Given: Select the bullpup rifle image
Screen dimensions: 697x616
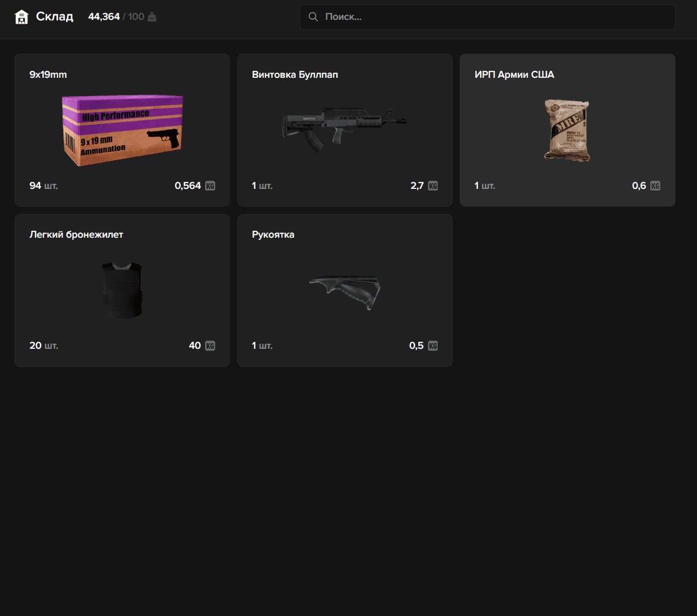Looking at the screenshot, I should (x=344, y=129).
